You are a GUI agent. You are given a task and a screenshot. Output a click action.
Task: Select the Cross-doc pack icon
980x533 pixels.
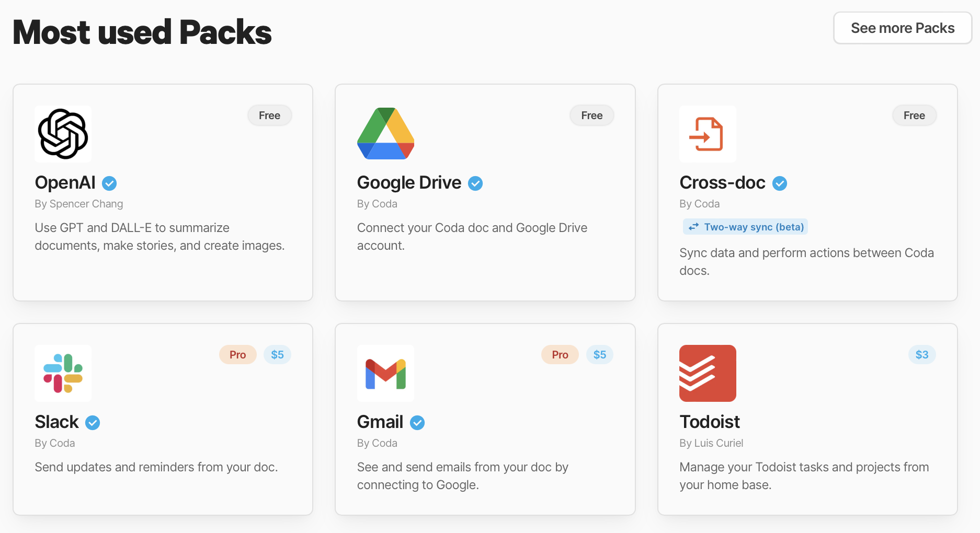[708, 134]
